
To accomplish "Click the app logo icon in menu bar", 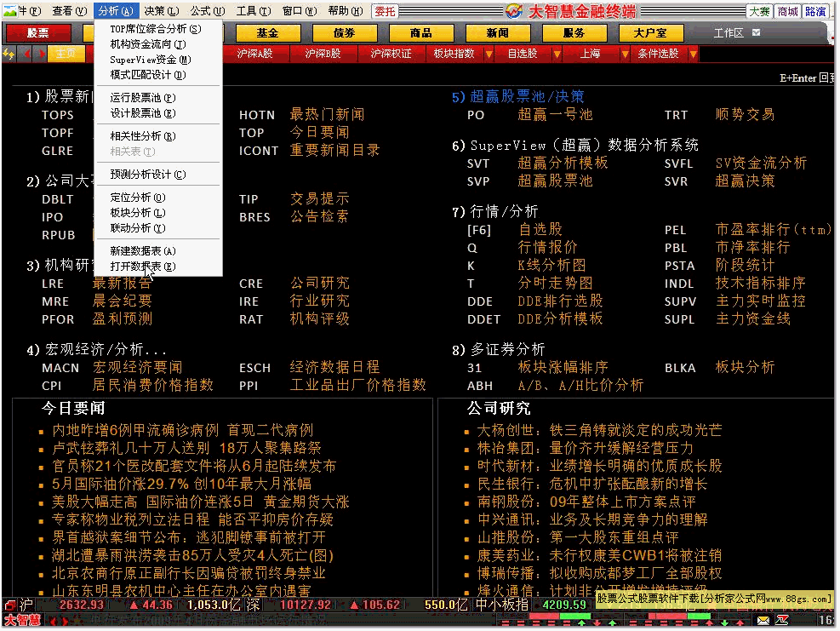I will [9, 11].
